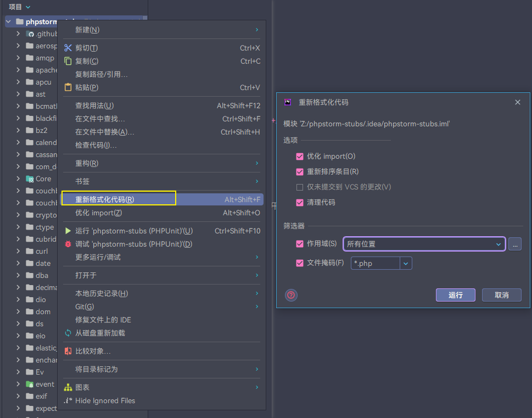
Task: Open the *.php file mask dropdown arrow
Action: tap(406, 264)
